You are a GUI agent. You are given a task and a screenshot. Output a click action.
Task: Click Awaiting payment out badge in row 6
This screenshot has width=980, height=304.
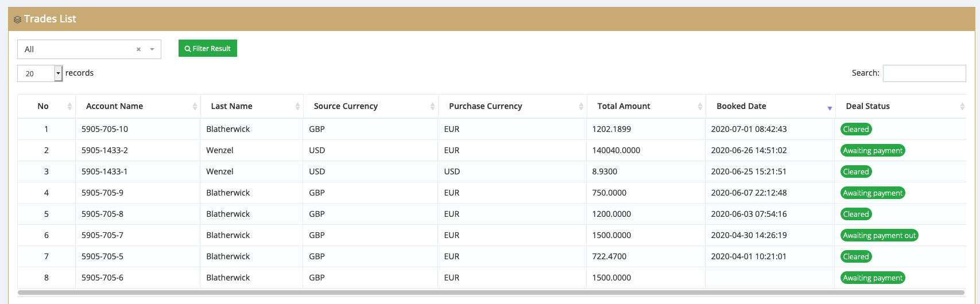coord(879,235)
